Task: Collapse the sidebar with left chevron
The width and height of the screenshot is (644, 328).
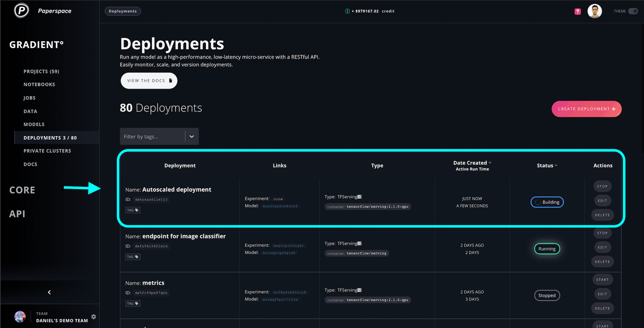Action: [x=49, y=292]
